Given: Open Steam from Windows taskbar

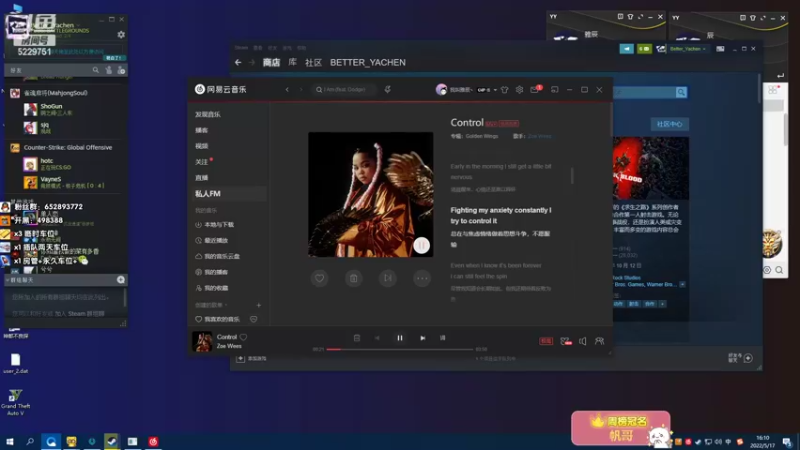Looking at the screenshot, I should (x=112, y=441).
